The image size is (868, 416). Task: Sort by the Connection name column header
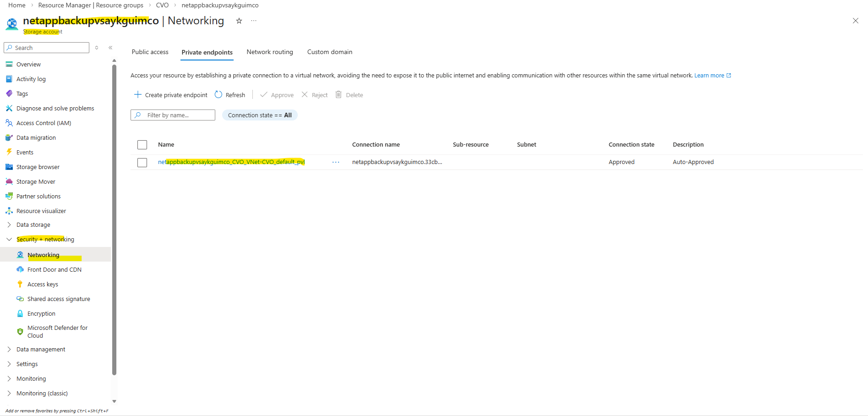376,144
